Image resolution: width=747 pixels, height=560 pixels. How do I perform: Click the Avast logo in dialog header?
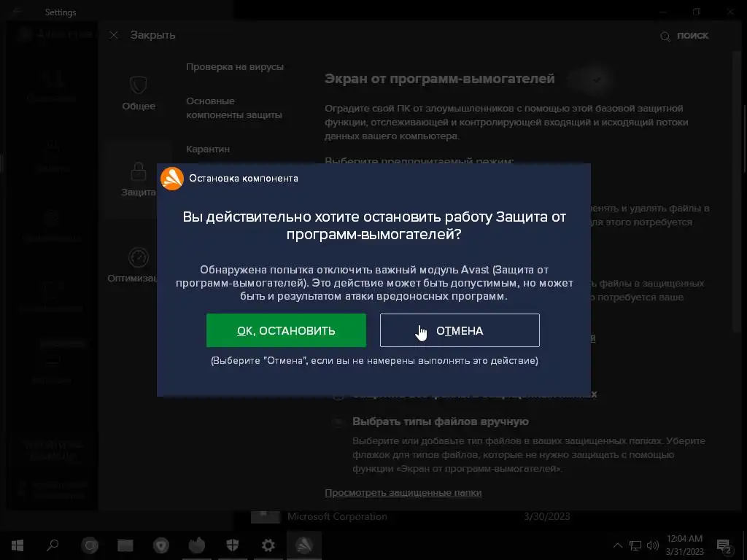pyautogui.click(x=172, y=179)
